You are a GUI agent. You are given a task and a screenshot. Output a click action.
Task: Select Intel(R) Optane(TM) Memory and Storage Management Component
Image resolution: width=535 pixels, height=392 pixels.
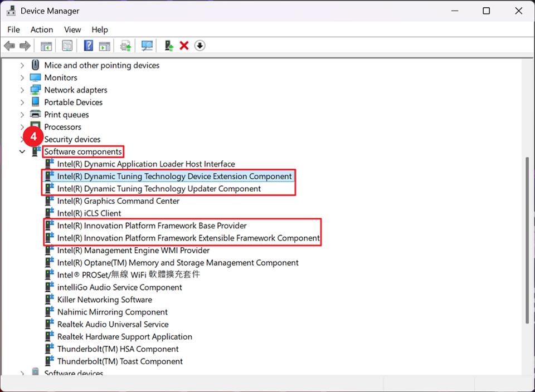pos(178,262)
